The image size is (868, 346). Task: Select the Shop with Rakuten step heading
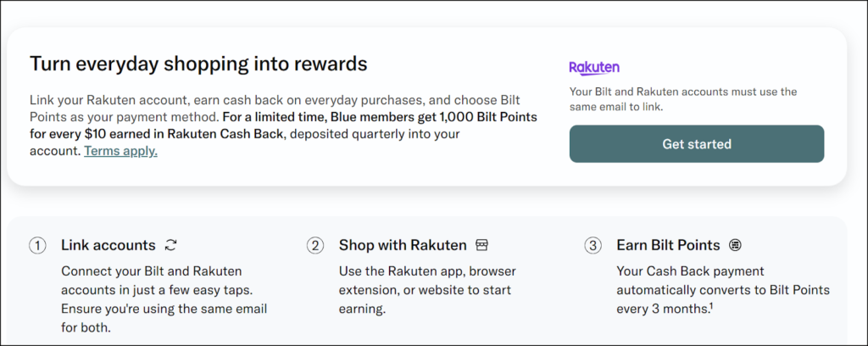point(403,245)
